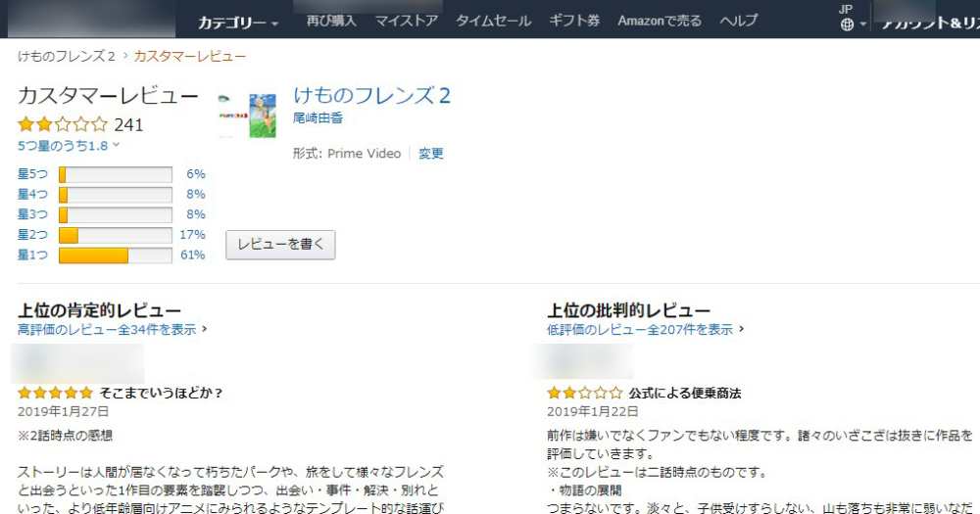Show all 34 high-rated reviews
Image resolution: width=980 pixels, height=514 pixels.
(x=112, y=329)
